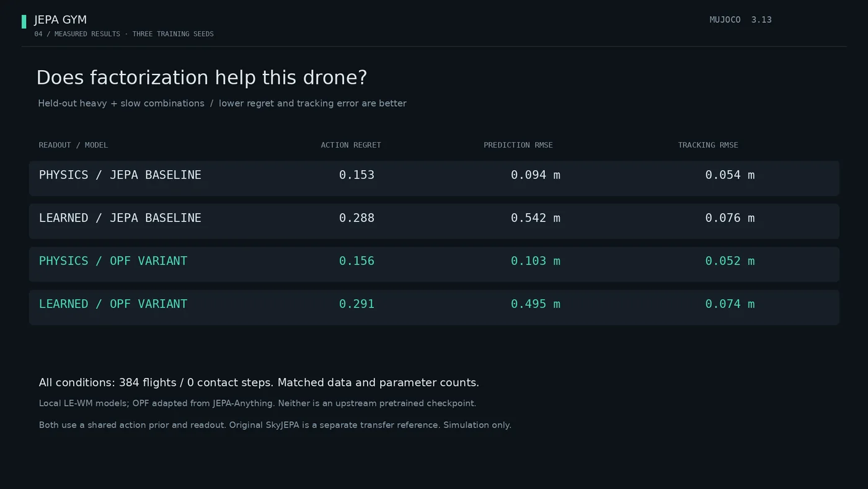The image size is (868, 489).
Task: Click the MUJOCO 3.13 label
Action: pos(740,20)
